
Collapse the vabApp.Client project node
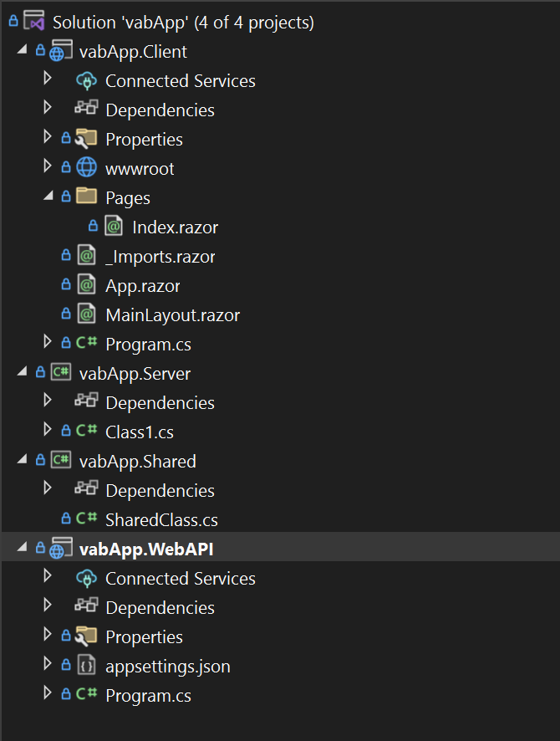21,52
